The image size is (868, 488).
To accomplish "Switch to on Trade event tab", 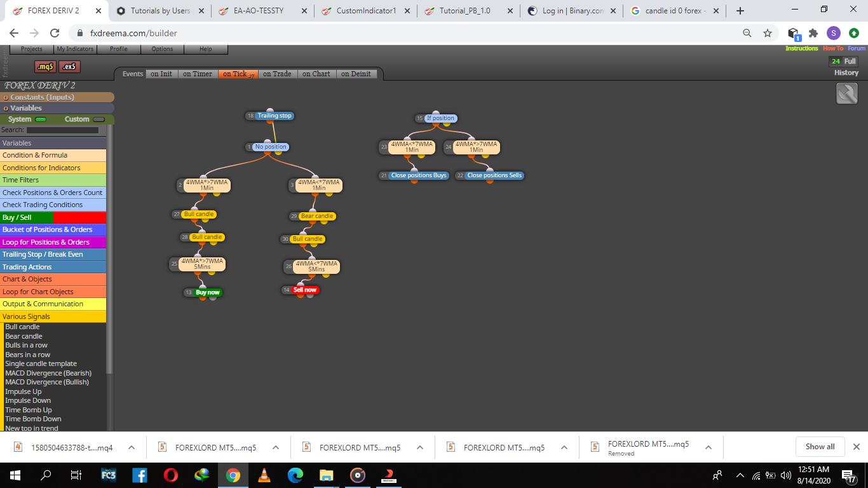I will coord(277,74).
